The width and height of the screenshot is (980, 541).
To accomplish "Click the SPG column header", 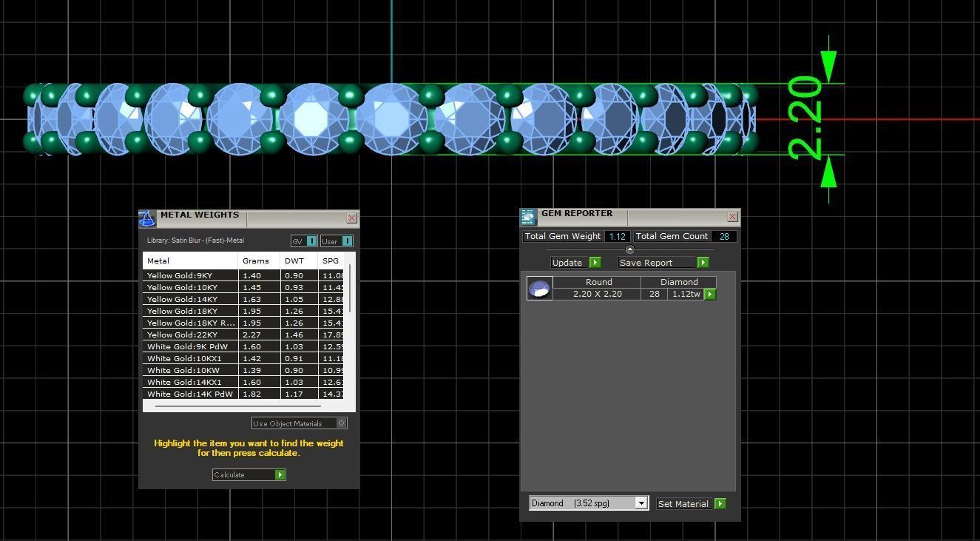I will (331, 261).
